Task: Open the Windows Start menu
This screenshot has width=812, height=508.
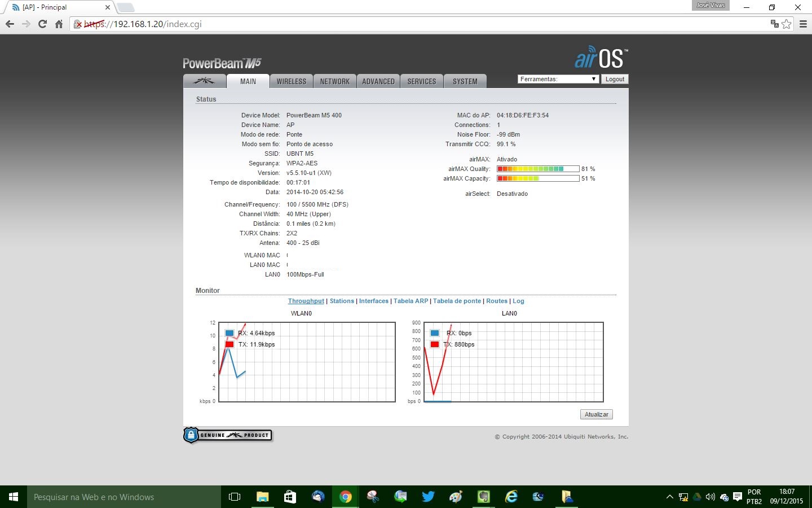Action: tap(14, 497)
